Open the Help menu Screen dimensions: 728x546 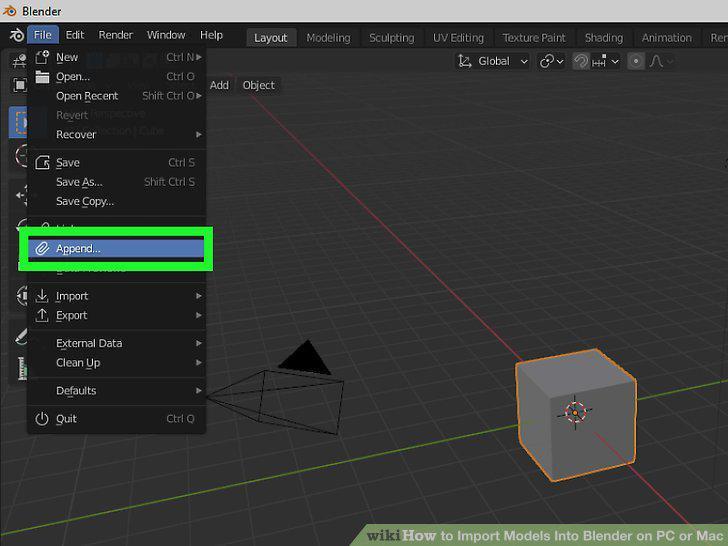[x=211, y=35]
